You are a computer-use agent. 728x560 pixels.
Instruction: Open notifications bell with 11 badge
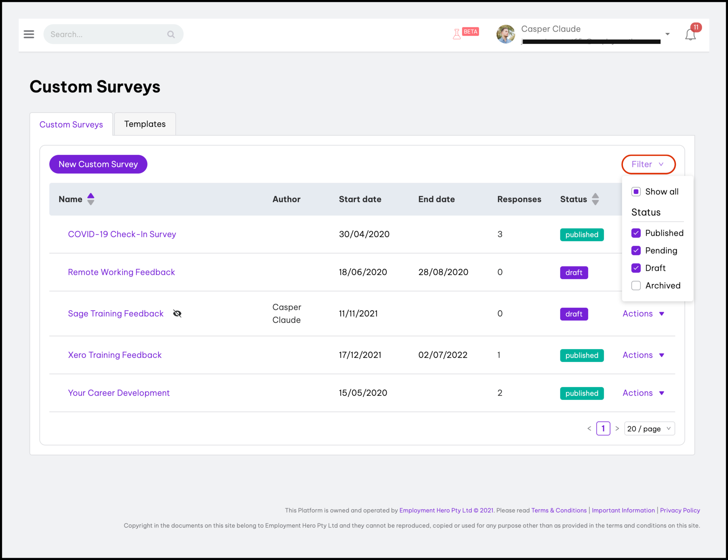[x=690, y=34]
